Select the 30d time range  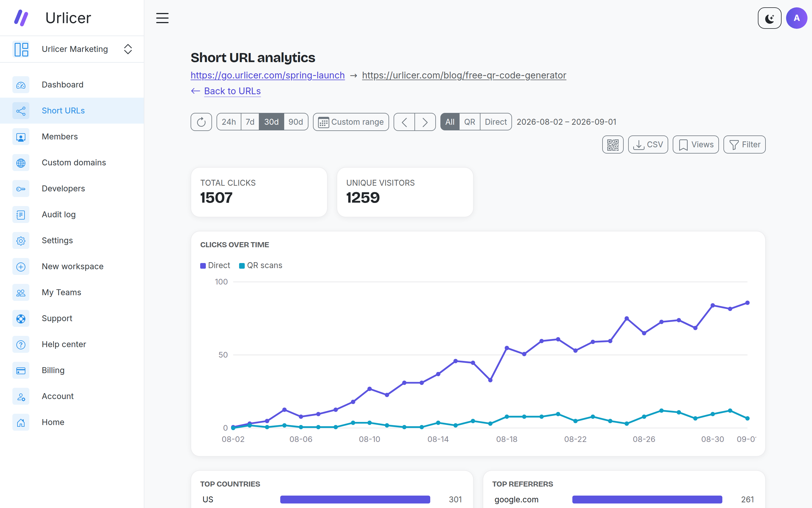pos(272,122)
